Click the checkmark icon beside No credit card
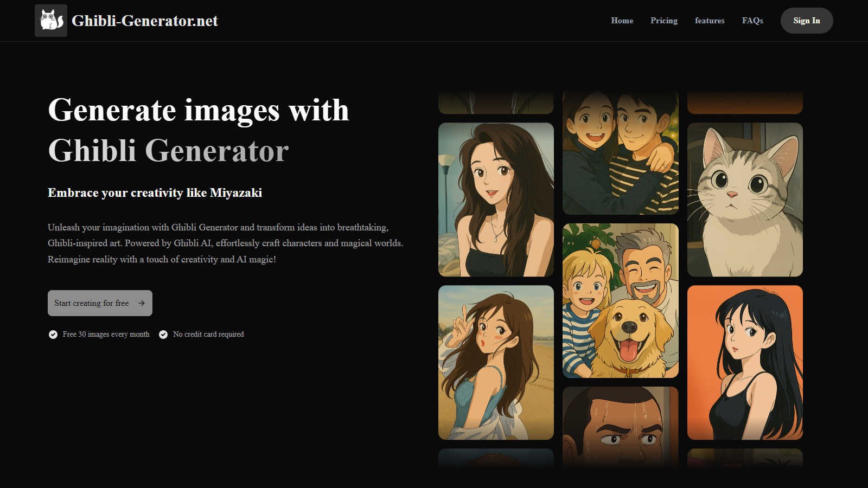 click(x=163, y=335)
